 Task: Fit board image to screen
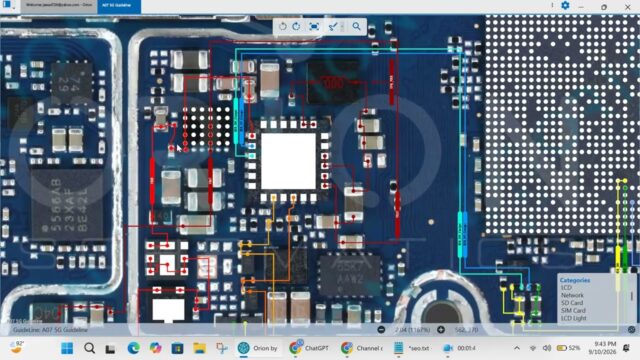pos(314,27)
